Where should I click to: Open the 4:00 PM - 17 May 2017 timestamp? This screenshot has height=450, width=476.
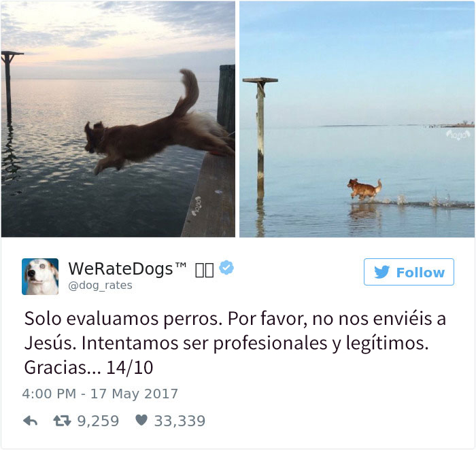click(x=100, y=394)
